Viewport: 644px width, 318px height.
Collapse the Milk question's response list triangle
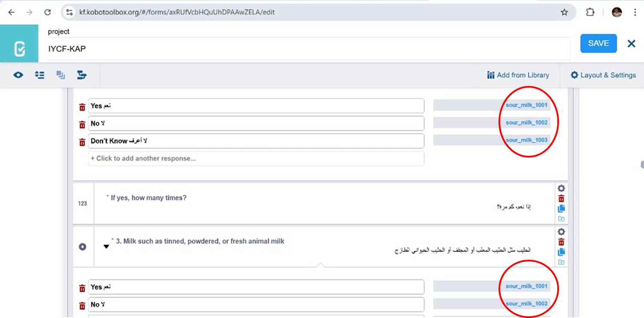(106, 247)
